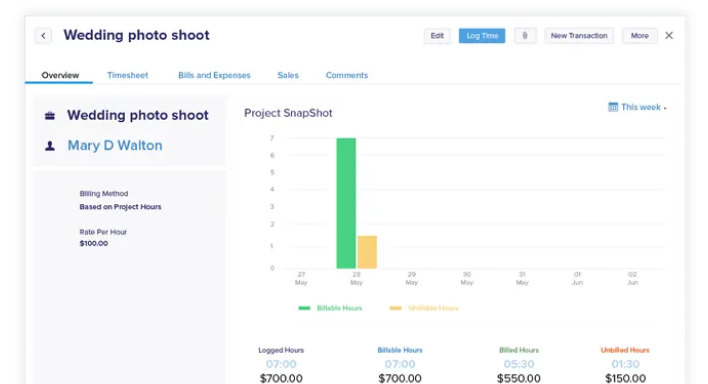Toggle Unbillable Hours legend marker

pyautogui.click(x=396, y=308)
